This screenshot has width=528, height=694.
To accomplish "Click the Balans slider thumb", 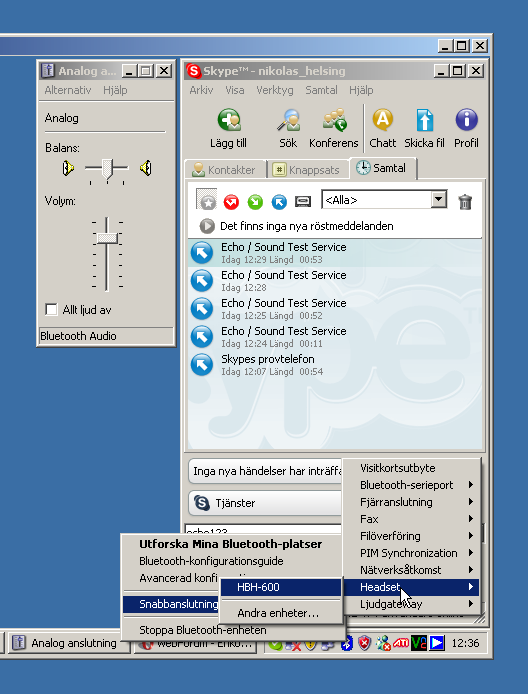I will 107,169.
